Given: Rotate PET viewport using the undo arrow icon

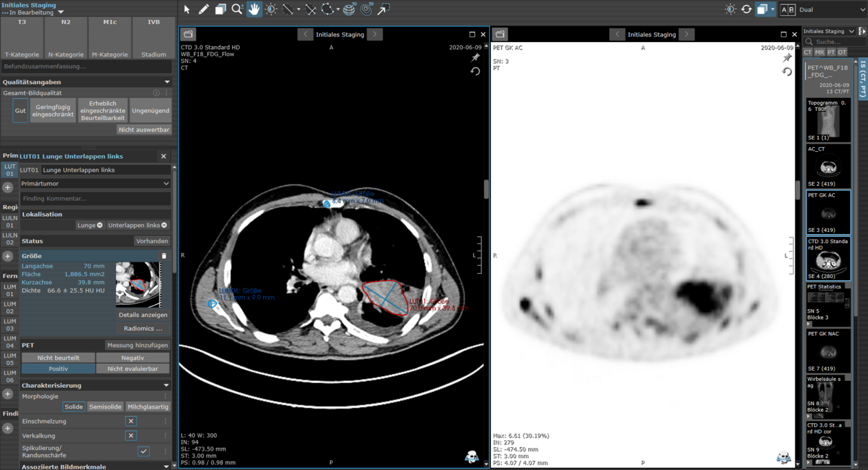Looking at the screenshot, I should 787,71.
